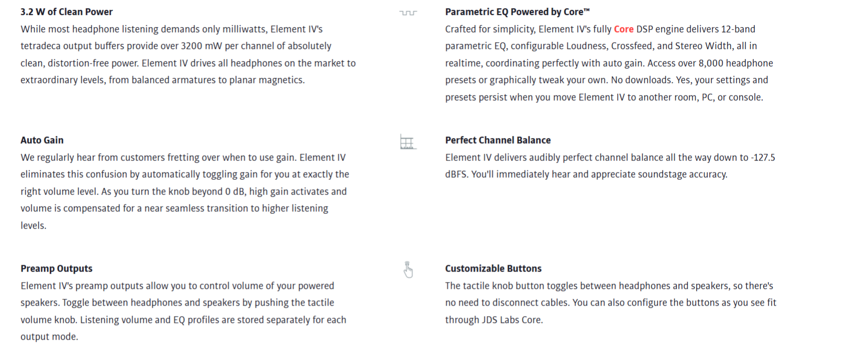Select the "Preamp Outputs" heading
Viewport: 868px width, 358px height.
(57, 269)
